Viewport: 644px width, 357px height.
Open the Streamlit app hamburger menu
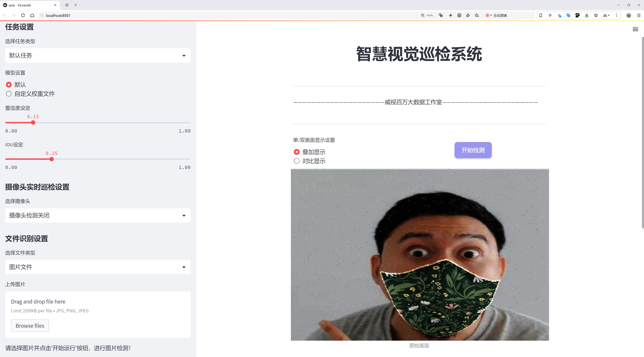point(635,29)
